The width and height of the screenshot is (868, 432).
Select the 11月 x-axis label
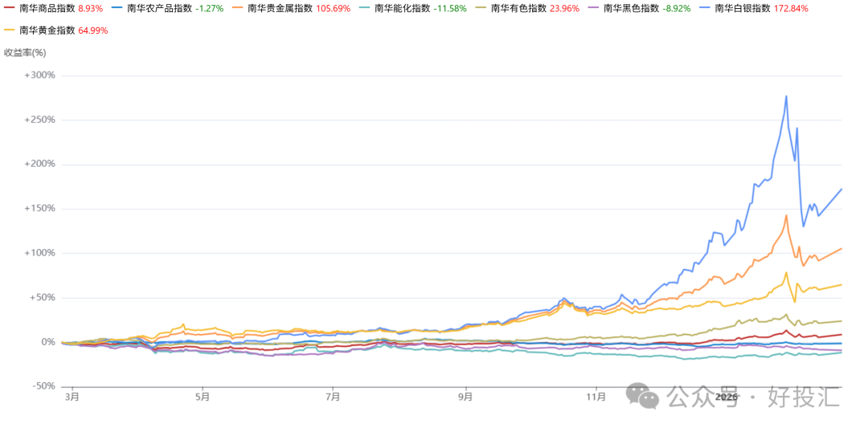(596, 396)
